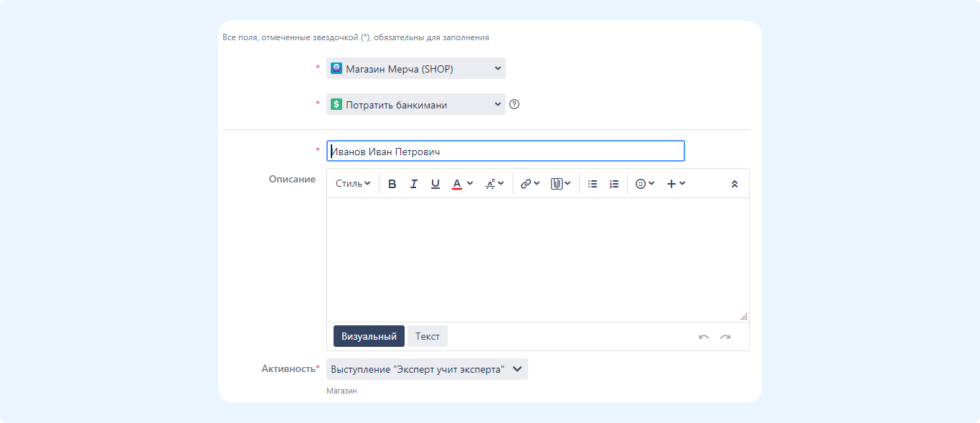Open the plus insert-other menu

pos(676,184)
